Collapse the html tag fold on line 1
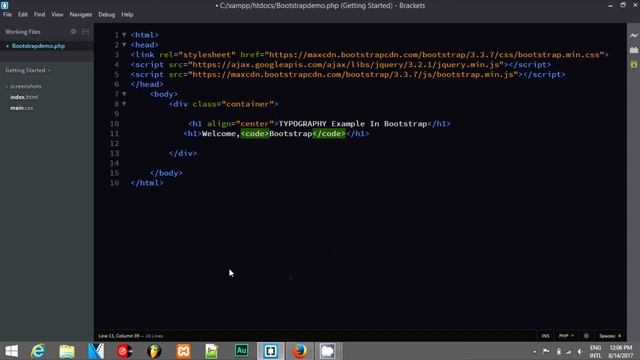 click(x=124, y=35)
